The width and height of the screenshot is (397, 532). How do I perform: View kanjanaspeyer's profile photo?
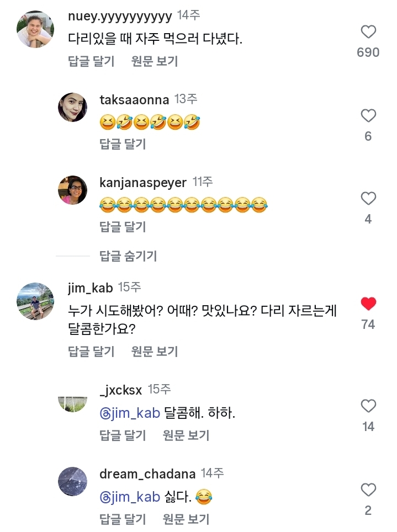coord(72,190)
